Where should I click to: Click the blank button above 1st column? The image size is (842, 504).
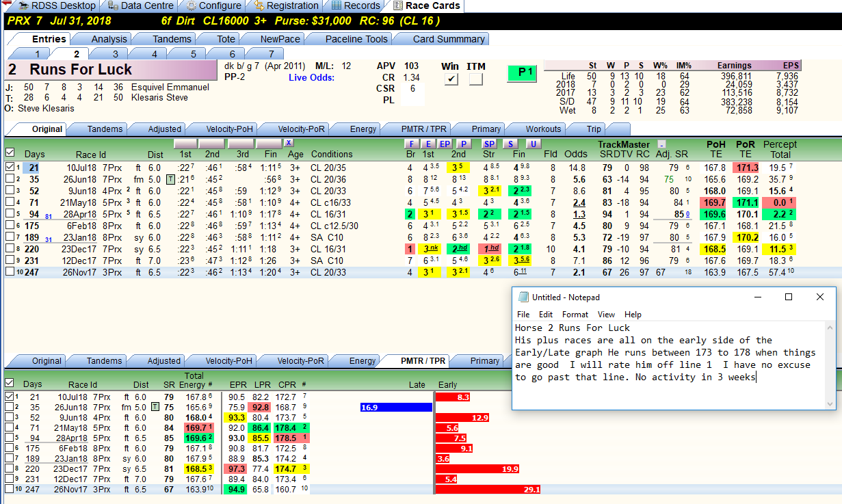coord(187,144)
